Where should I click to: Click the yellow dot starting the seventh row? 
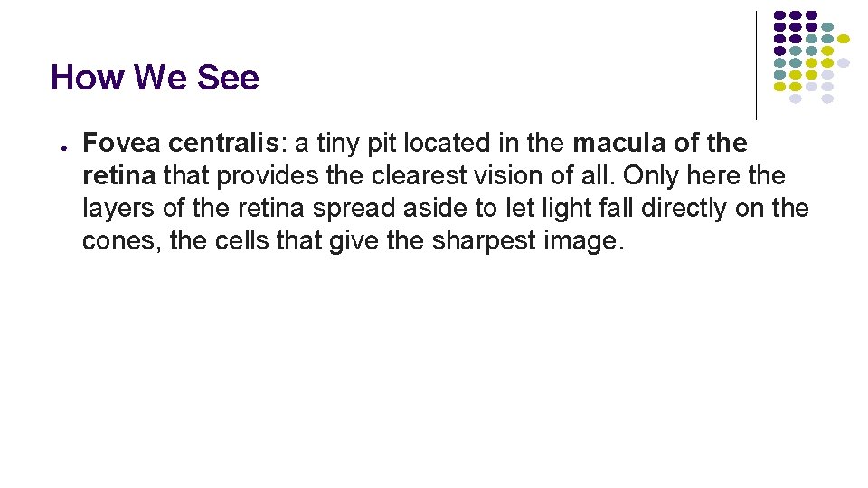(779, 87)
